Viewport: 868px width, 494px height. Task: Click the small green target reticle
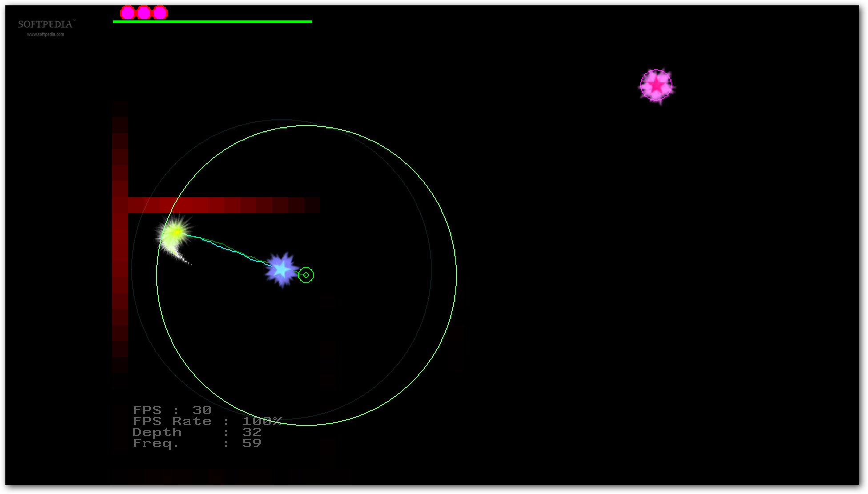click(306, 275)
